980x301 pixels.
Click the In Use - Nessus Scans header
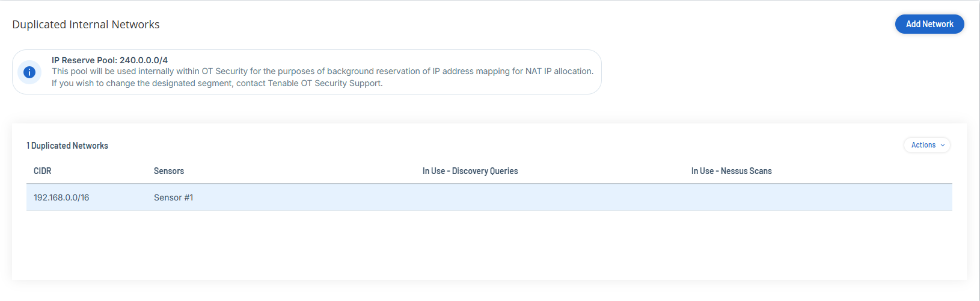[x=731, y=171]
